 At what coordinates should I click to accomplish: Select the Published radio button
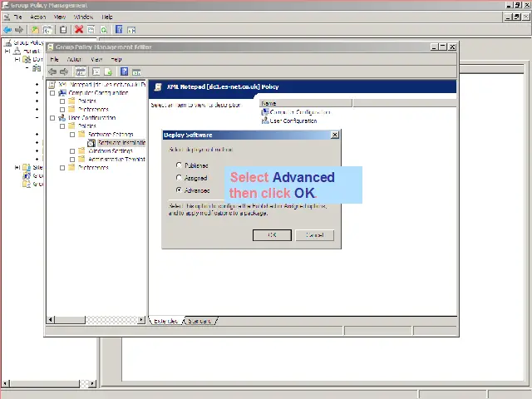tap(179, 165)
